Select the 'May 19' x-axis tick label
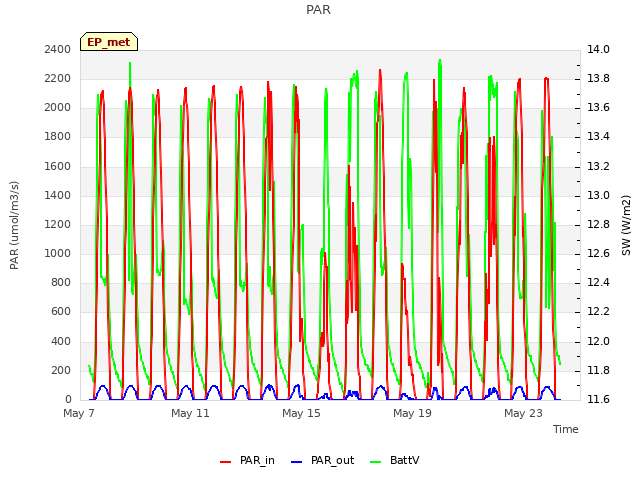640x480 pixels. [x=412, y=413]
